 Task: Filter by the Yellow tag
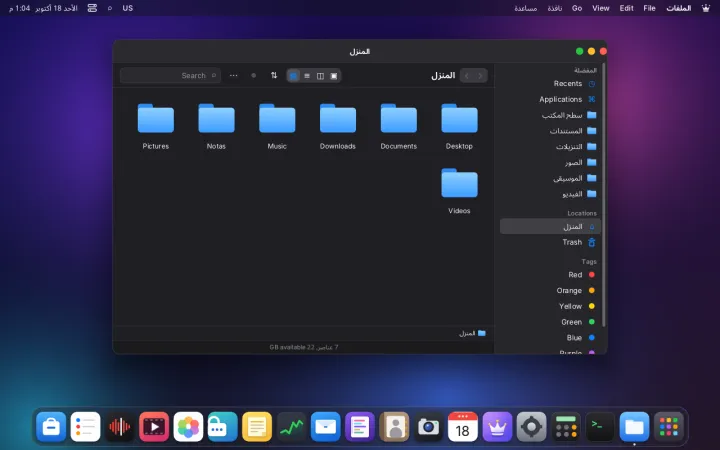(x=551, y=306)
